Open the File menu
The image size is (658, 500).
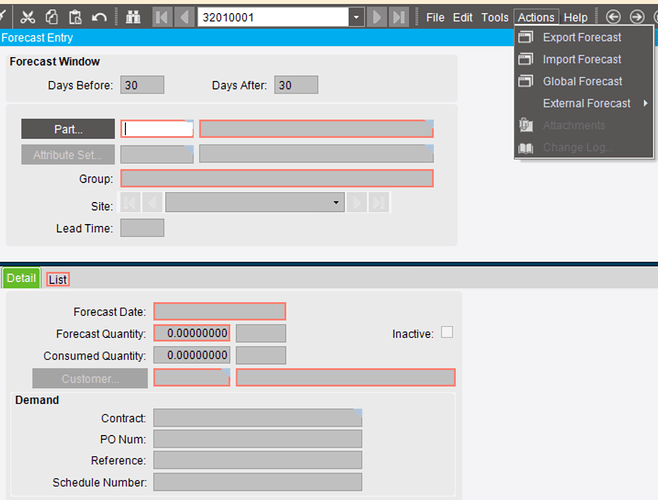click(x=435, y=18)
